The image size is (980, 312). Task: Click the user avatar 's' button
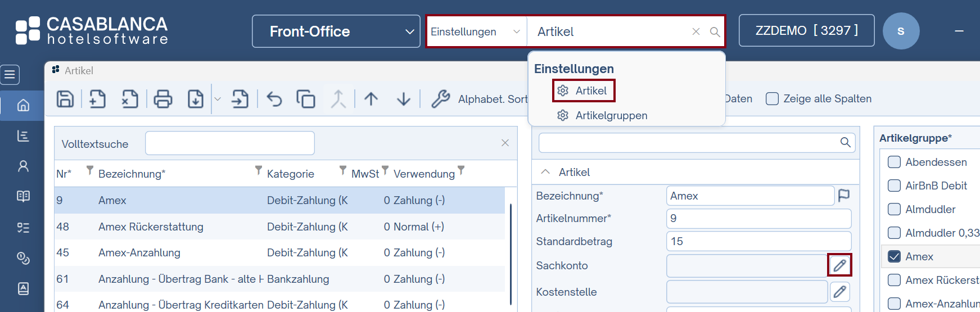click(x=901, y=31)
